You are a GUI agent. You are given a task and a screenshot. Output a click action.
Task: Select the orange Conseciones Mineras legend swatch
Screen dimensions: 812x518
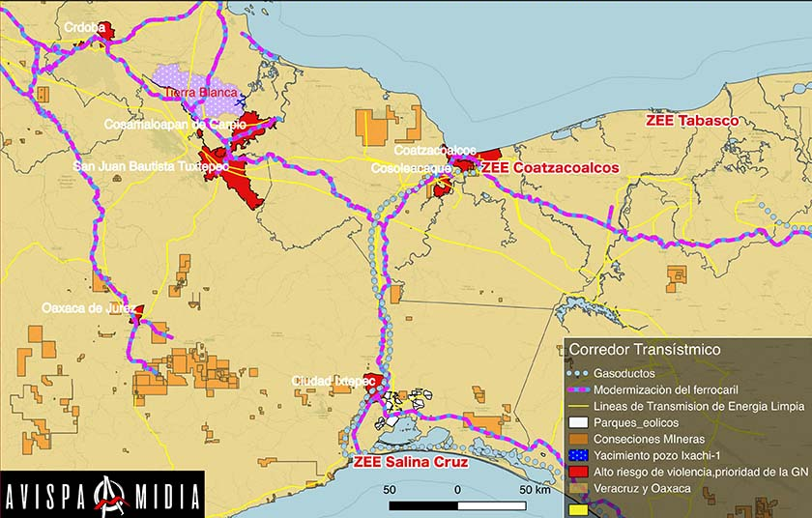pyautogui.click(x=577, y=439)
